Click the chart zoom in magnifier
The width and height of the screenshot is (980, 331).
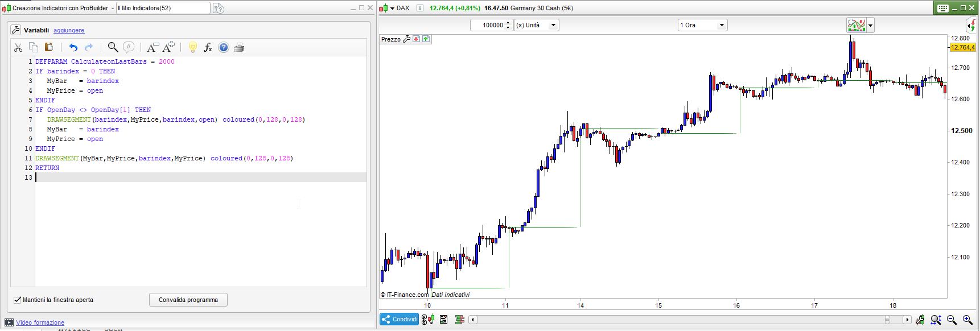coord(967,320)
